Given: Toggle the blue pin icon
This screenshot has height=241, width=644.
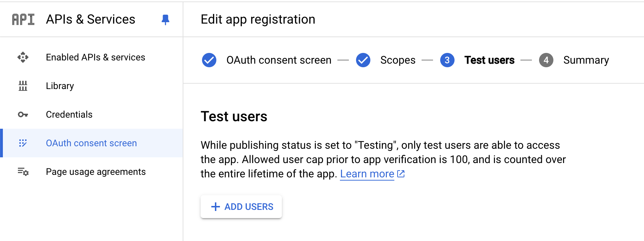Looking at the screenshot, I should (165, 20).
